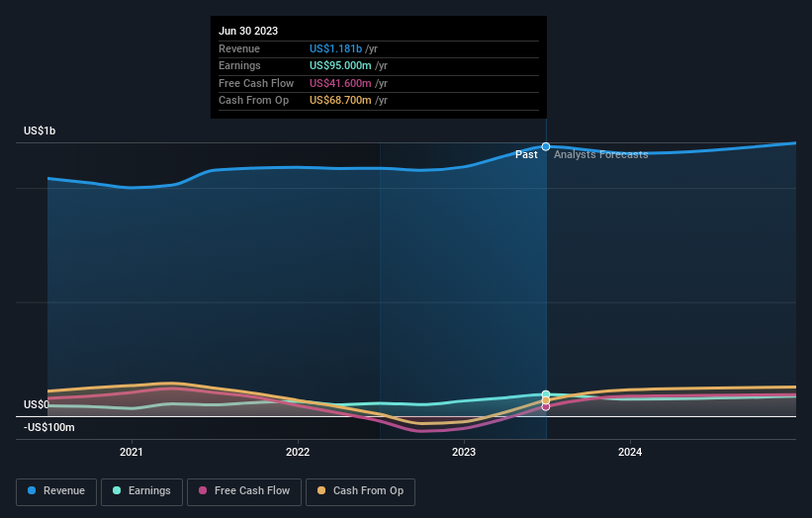Click the Earnings row label in tooltip
This screenshot has height=518, width=812.
coord(239,65)
